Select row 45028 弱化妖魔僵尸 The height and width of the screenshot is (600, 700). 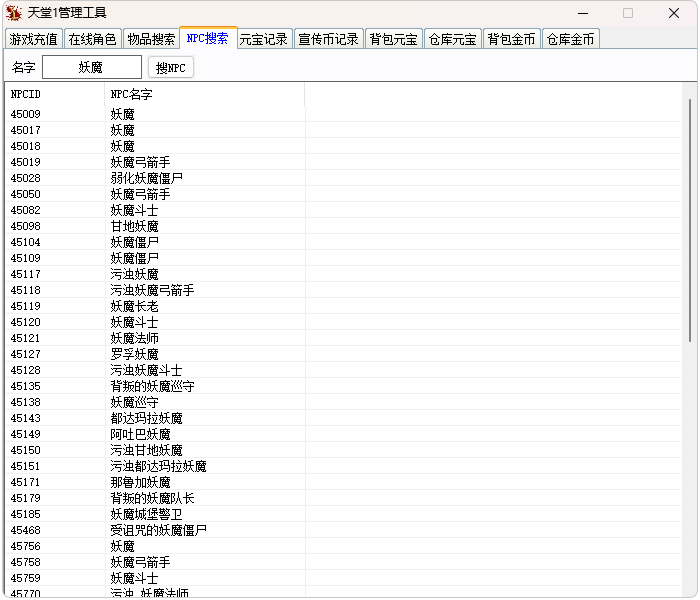point(343,178)
